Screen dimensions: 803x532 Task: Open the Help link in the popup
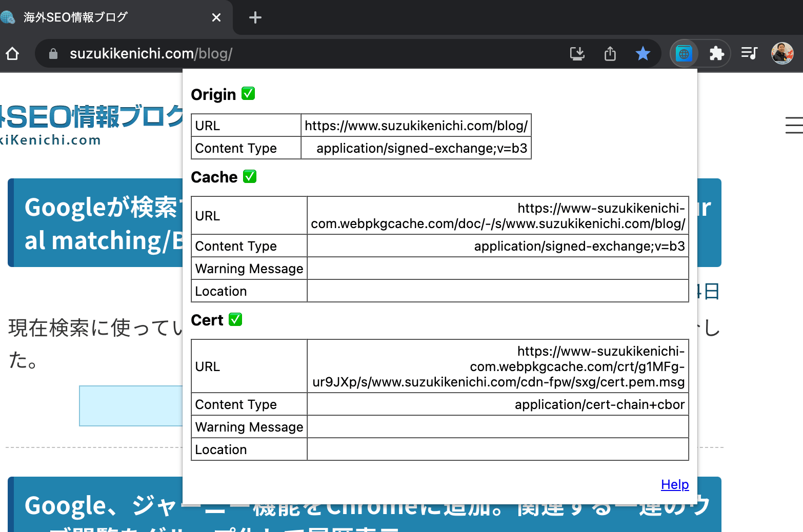coord(675,484)
